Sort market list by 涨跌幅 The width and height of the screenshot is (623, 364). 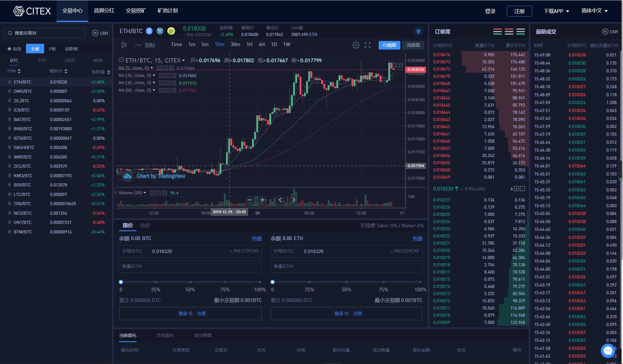pos(101,72)
